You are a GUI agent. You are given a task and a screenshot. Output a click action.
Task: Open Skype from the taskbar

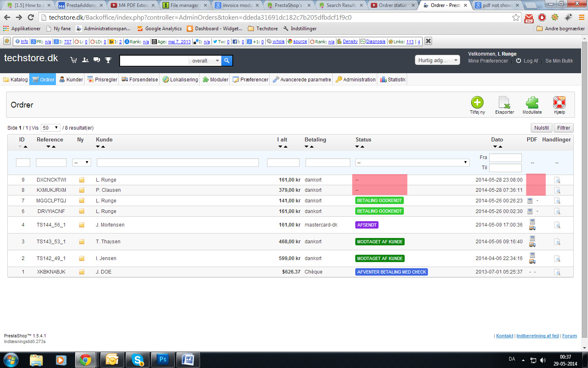pos(138,359)
